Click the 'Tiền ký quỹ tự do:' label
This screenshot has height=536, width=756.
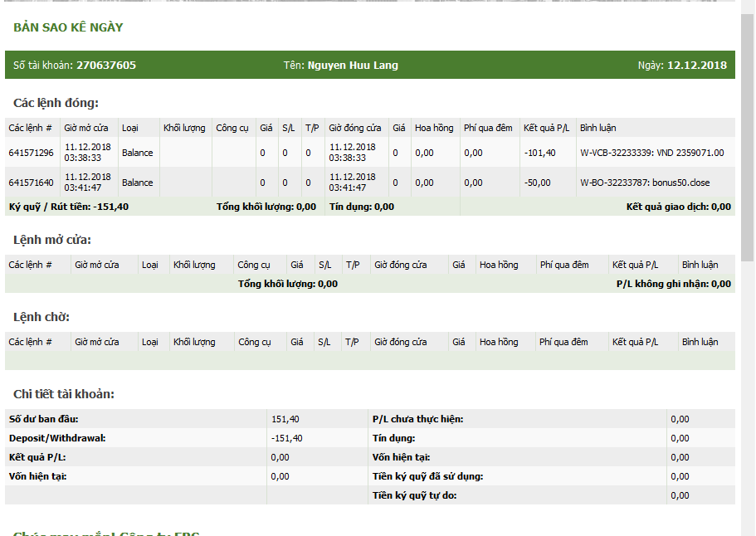click(414, 495)
